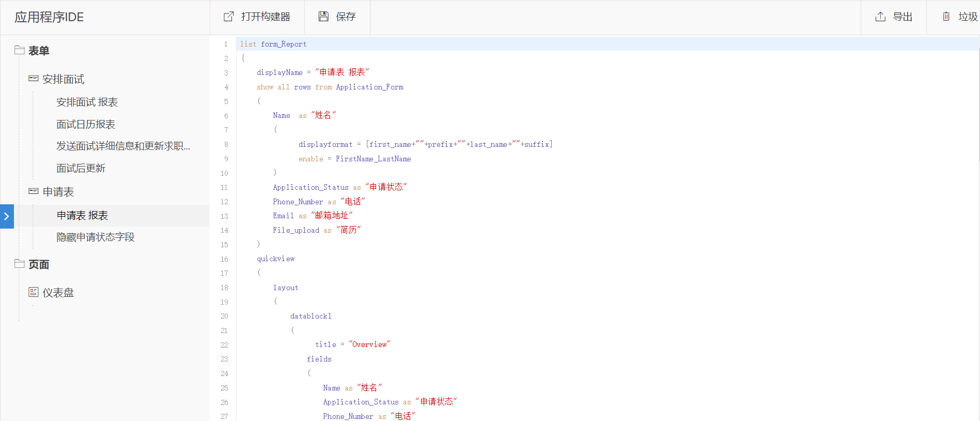Click the 仪表盘 page icon
The height and width of the screenshot is (421, 980).
coord(34,292)
